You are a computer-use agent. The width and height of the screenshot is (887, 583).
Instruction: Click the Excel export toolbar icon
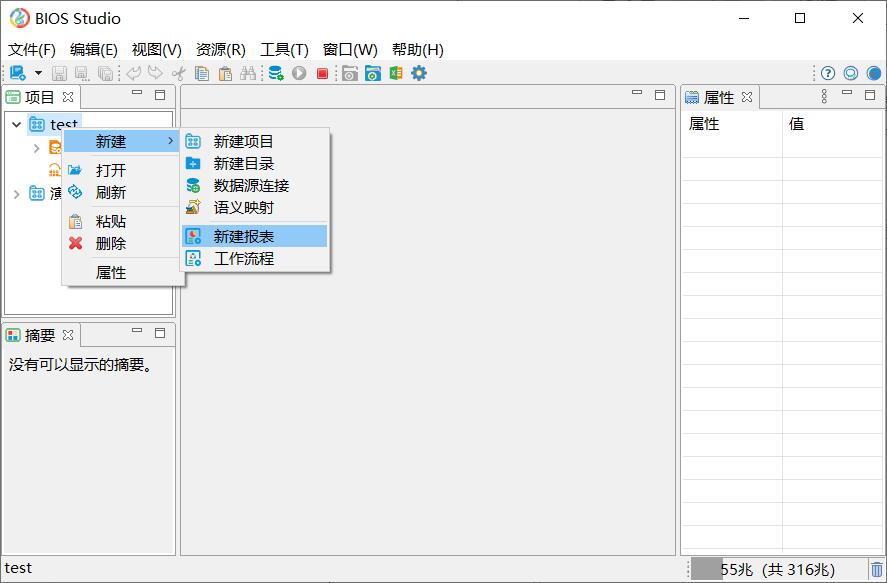(396, 73)
